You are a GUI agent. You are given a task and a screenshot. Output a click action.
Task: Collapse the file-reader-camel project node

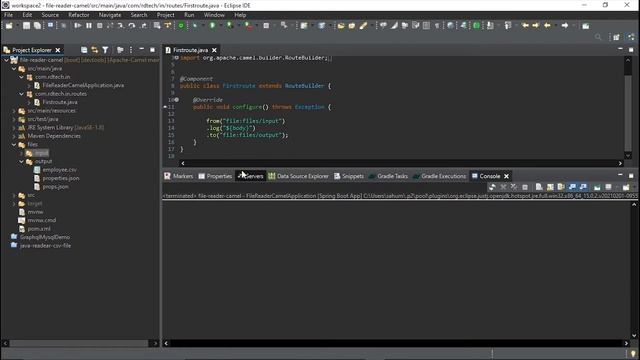(6, 60)
